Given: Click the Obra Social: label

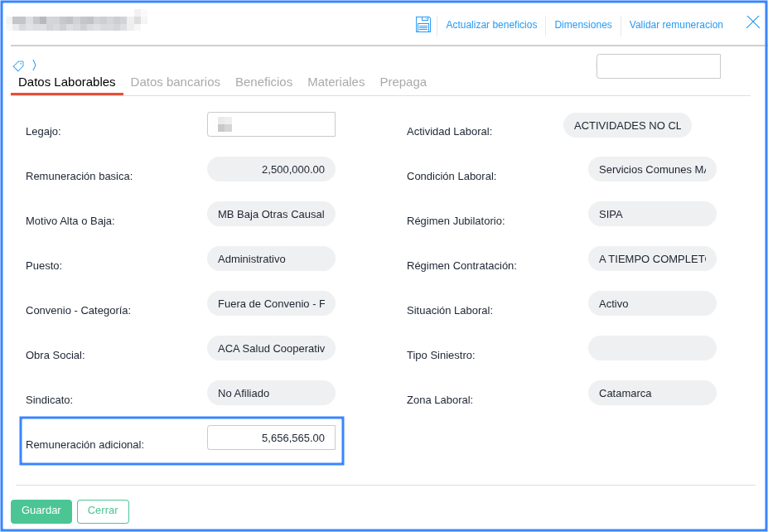Looking at the screenshot, I should click(56, 355).
